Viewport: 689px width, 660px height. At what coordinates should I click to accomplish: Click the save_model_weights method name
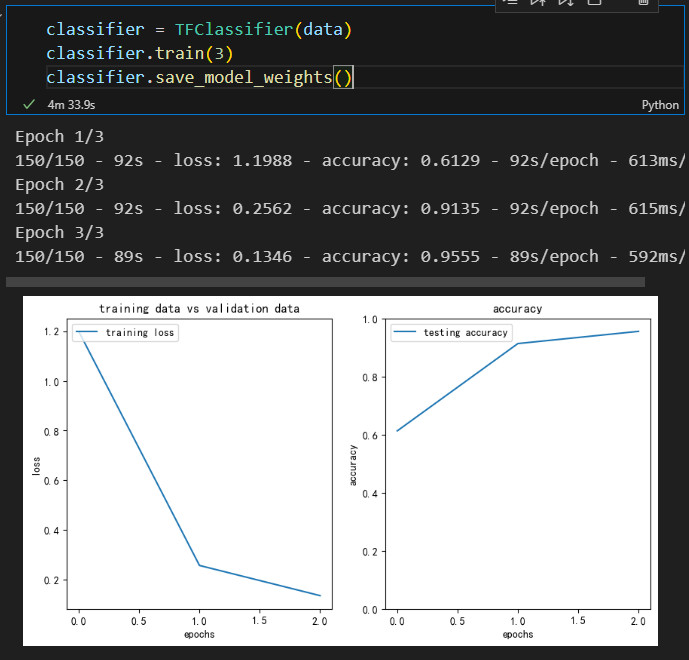[x=243, y=78]
